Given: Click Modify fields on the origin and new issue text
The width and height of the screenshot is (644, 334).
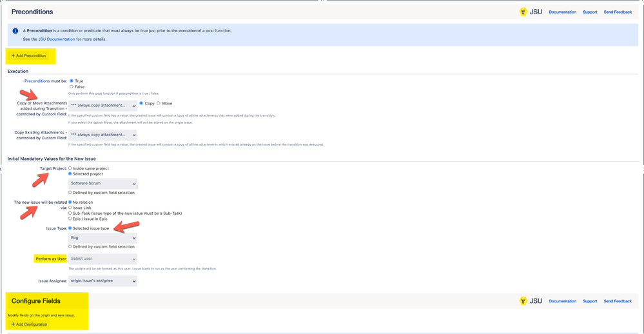Looking at the screenshot, I should coord(41,315).
